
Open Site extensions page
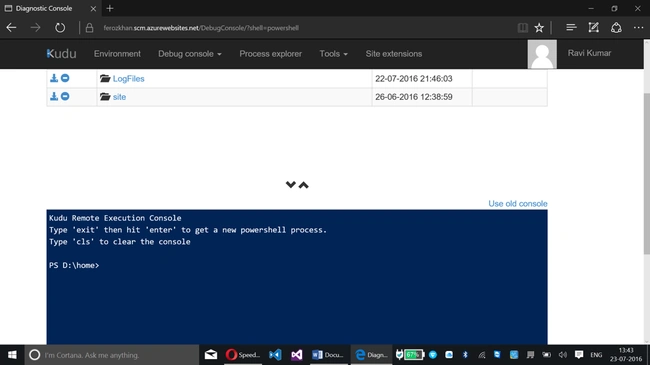pyautogui.click(x=393, y=54)
